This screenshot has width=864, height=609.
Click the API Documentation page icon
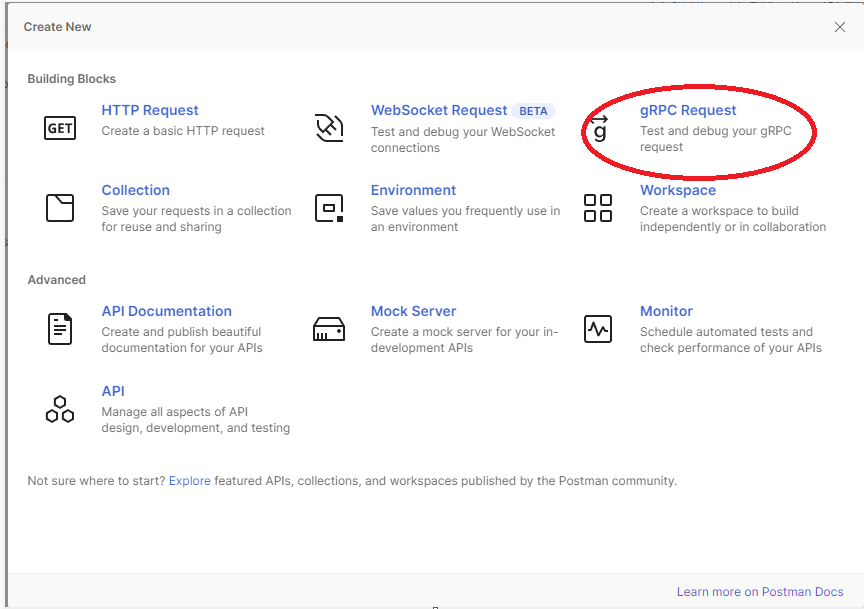pos(60,329)
